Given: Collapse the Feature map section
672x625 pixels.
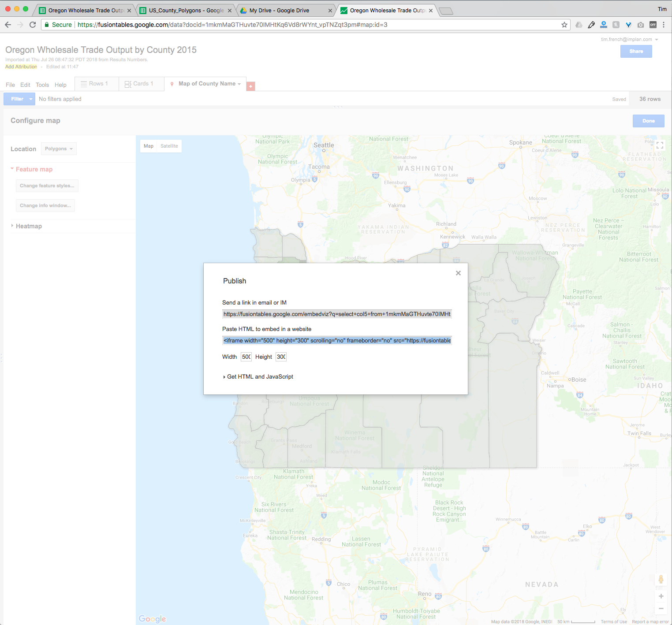Looking at the screenshot, I should click(32, 169).
